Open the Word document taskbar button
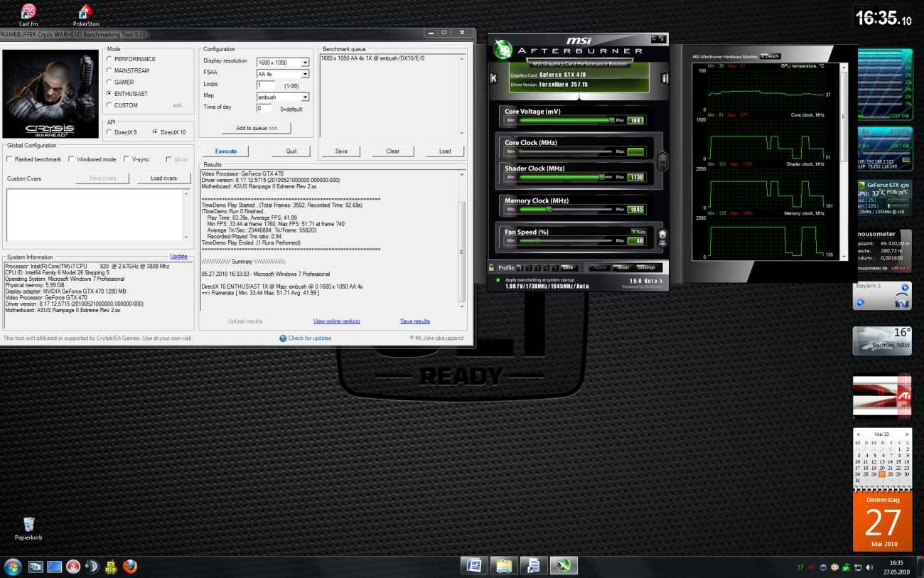This screenshot has height=578, width=924. tap(473, 566)
